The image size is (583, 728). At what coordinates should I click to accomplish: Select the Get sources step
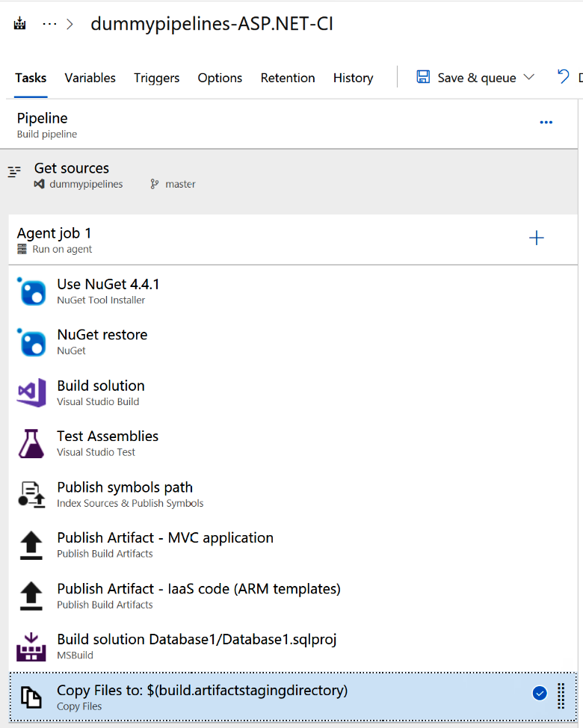click(72, 169)
